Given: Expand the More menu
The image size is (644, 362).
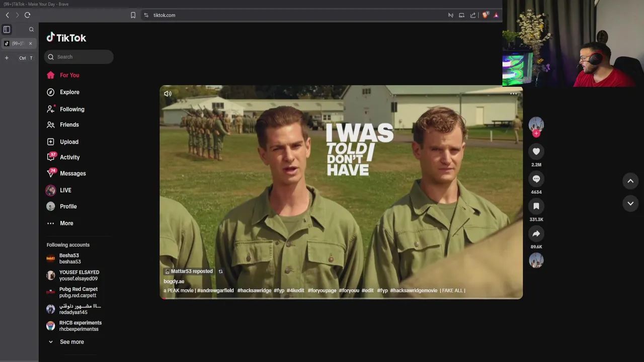Looking at the screenshot, I should [x=60, y=223].
